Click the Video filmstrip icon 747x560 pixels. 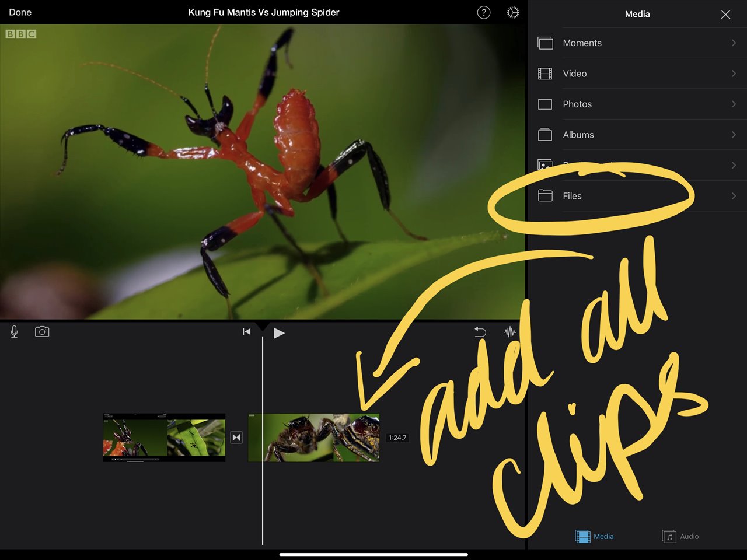(x=545, y=73)
